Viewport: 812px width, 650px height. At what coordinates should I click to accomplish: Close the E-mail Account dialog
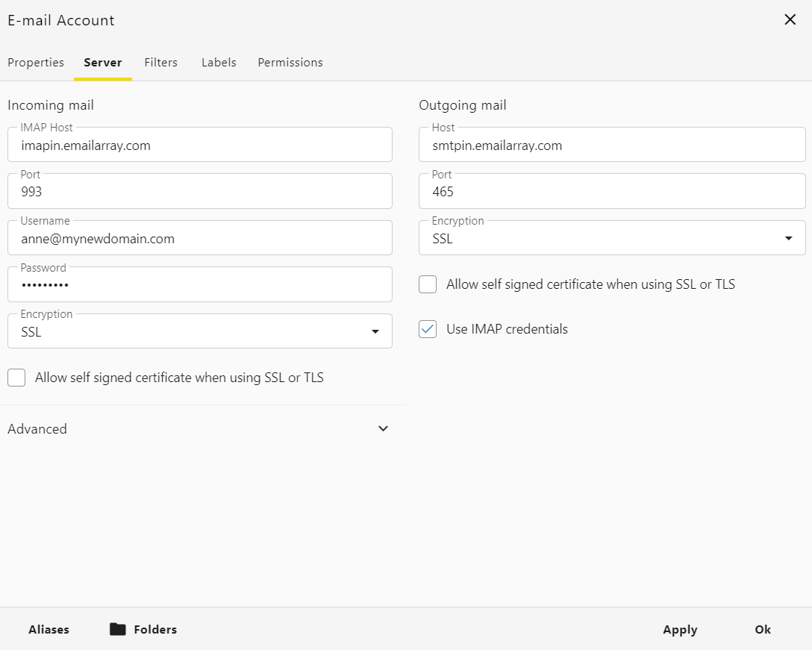click(x=790, y=19)
